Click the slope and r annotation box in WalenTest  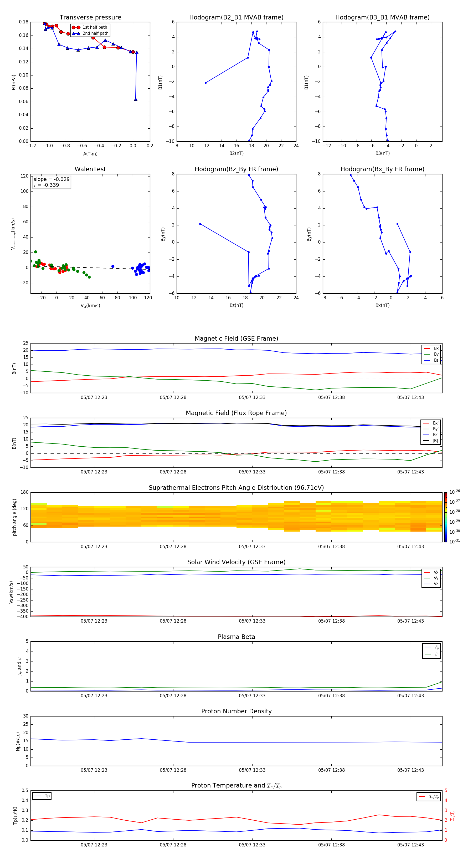point(52,182)
